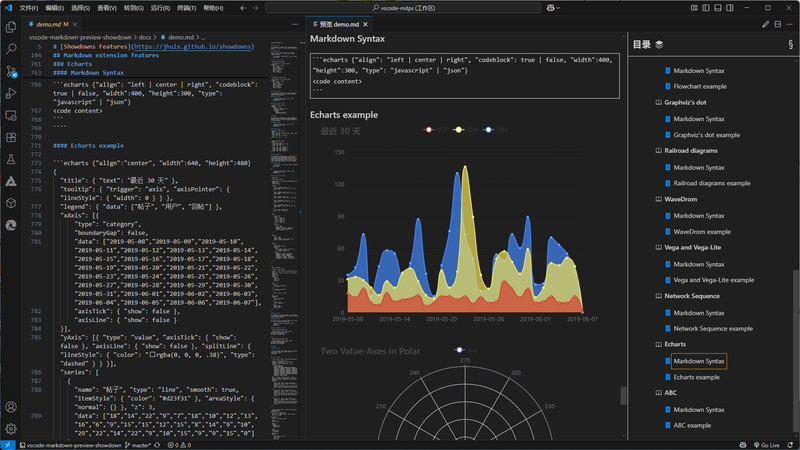This screenshot has width=800, height=450.
Task: Click the notifications bell in status bar
Action: (x=790, y=445)
